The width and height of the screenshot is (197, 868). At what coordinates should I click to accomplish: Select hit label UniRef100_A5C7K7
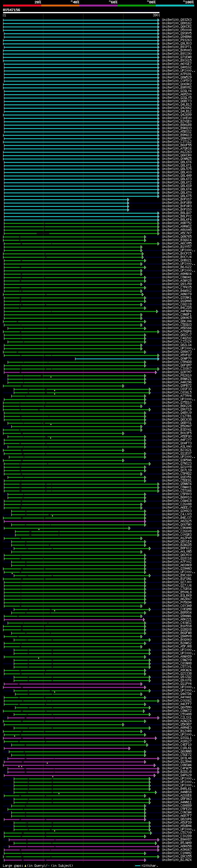point(177,233)
